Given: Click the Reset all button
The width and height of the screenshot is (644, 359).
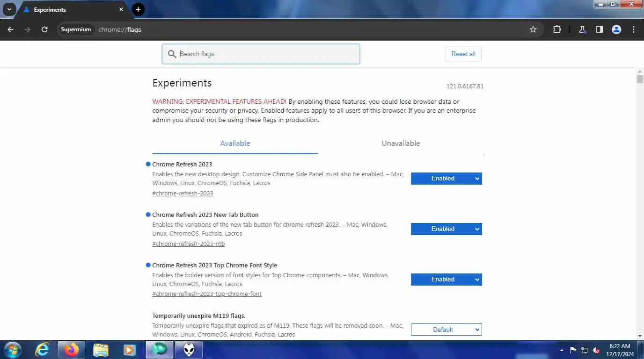Looking at the screenshot, I should coord(463,54).
